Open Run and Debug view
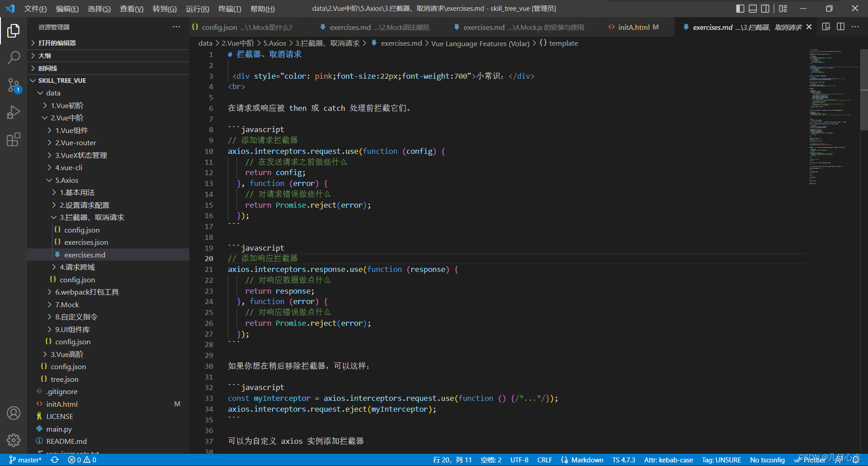The image size is (868, 466). click(14, 112)
